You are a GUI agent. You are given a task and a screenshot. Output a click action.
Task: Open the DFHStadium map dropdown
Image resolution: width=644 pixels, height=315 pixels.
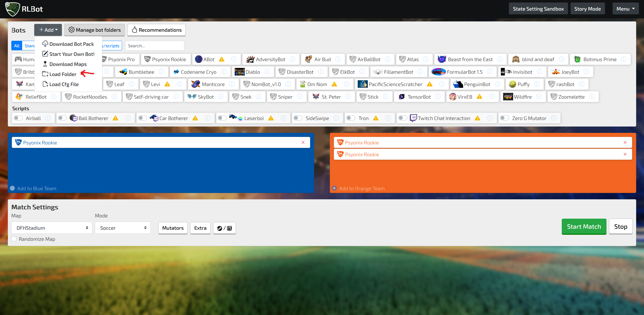52,228
